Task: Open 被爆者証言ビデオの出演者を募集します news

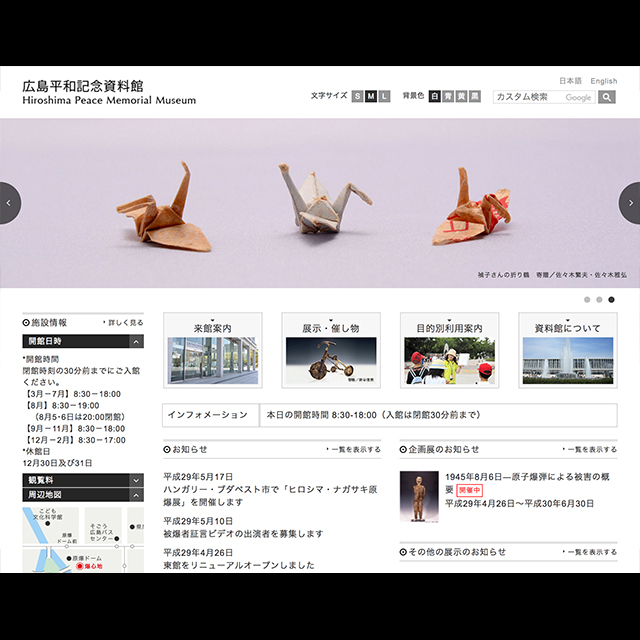Action: (x=243, y=533)
